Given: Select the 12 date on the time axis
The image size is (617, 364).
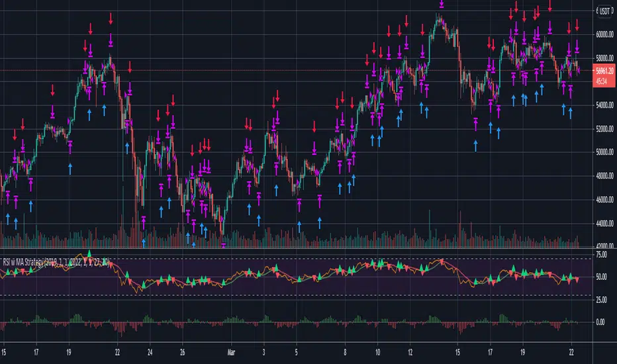Looking at the screenshot, I should [x=411, y=354].
